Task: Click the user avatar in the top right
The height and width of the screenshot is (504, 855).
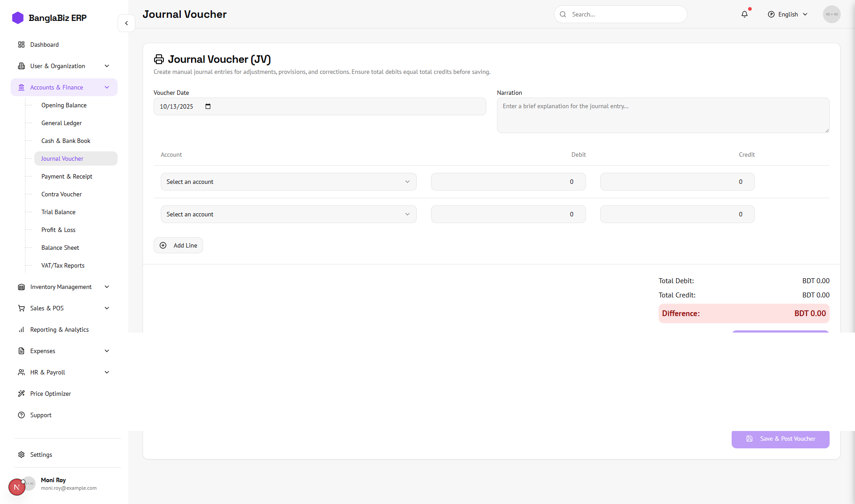Action: [x=831, y=14]
